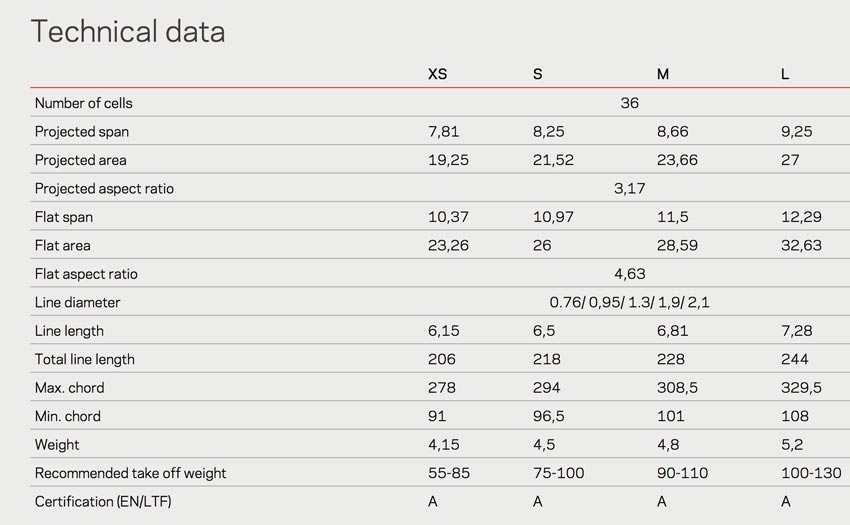Image resolution: width=850 pixels, height=525 pixels.
Task: Click the Max. chord value 308,5
Action: (677, 388)
